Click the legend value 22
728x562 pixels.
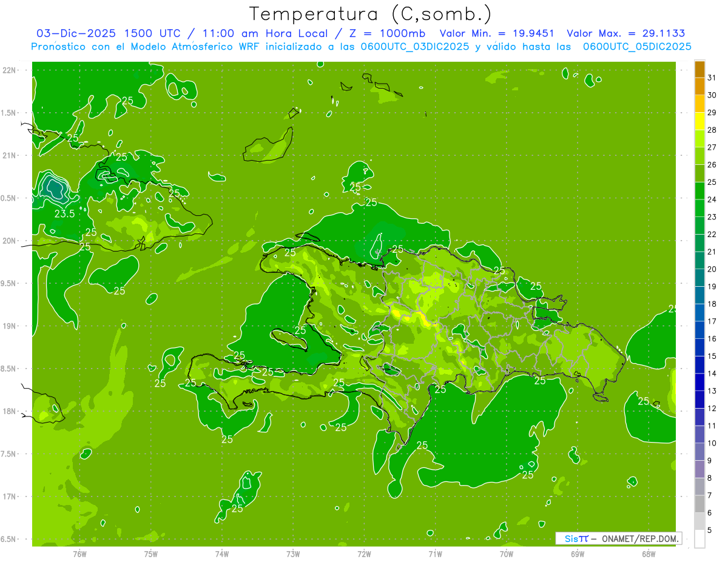(712, 234)
